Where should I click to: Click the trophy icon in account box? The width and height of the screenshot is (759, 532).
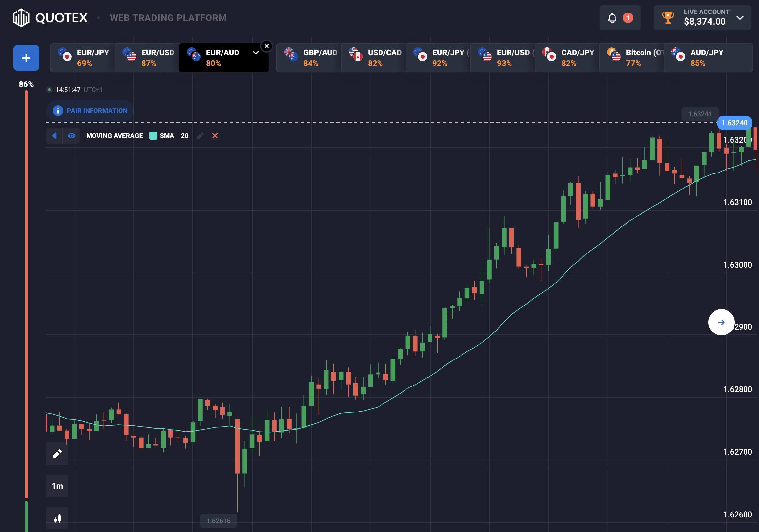click(x=668, y=18)
